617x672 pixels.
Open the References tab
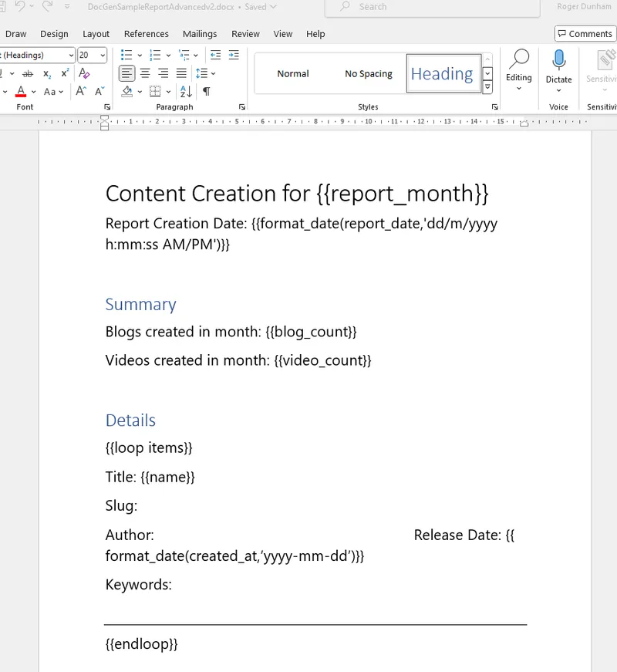pos(146,34)
